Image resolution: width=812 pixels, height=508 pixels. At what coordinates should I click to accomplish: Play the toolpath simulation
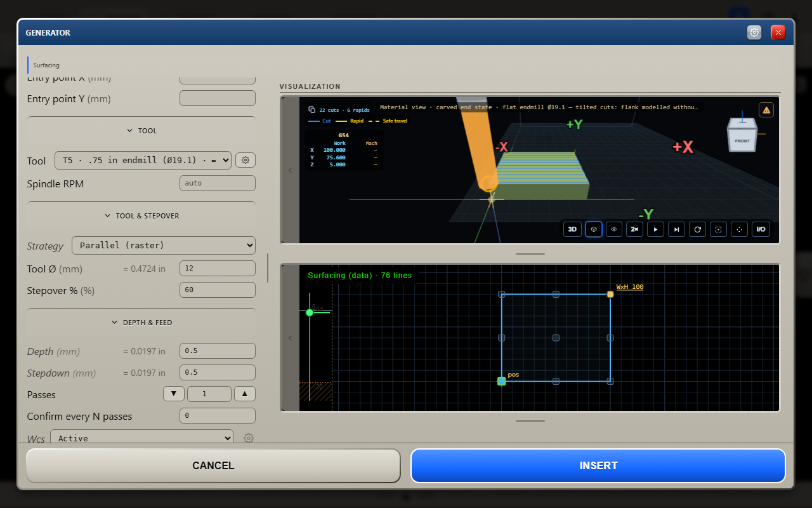click(x=655, y=229)
